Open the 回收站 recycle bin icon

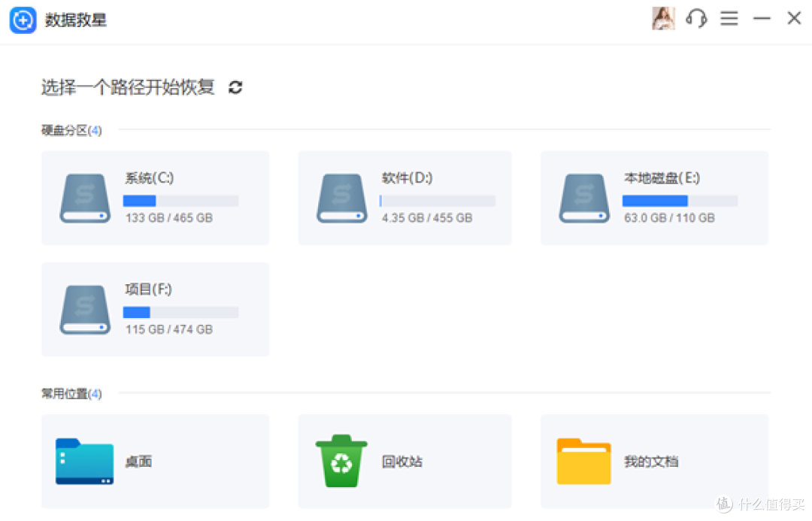click(341, 461)
